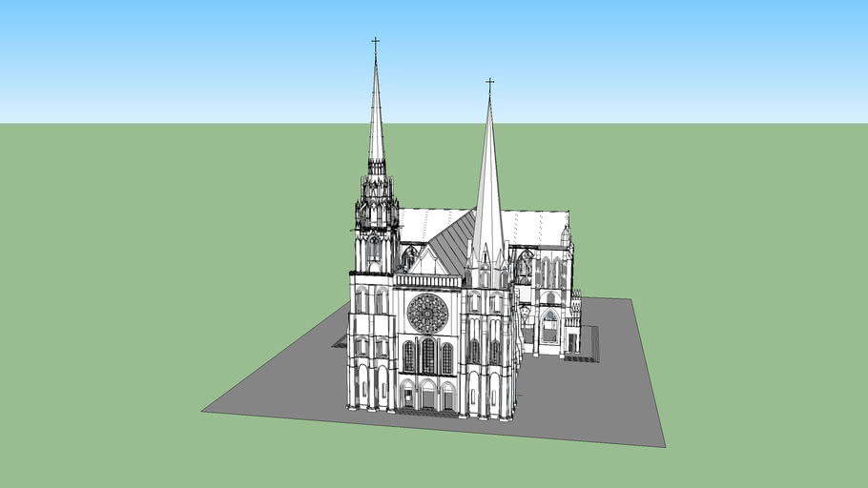This screenshot has width=868, height=488.
Task: Click the transept arched window on right side
Action: [549, 326]
